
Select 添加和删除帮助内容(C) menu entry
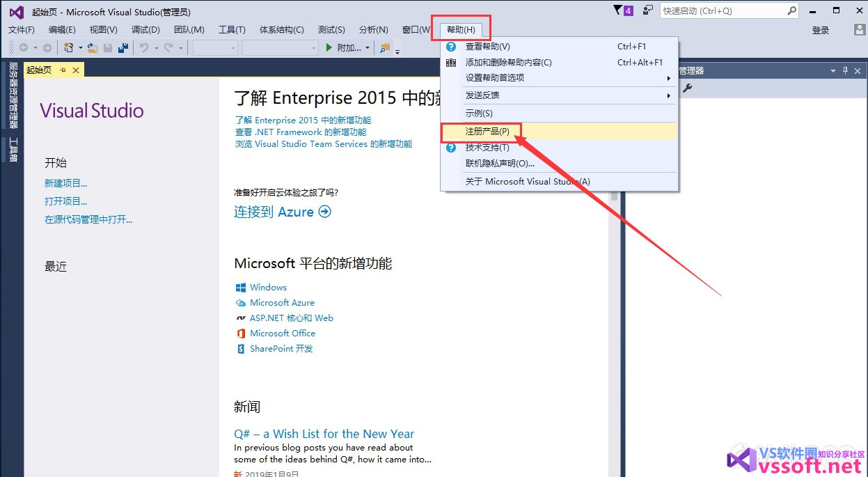pos(559,63)
